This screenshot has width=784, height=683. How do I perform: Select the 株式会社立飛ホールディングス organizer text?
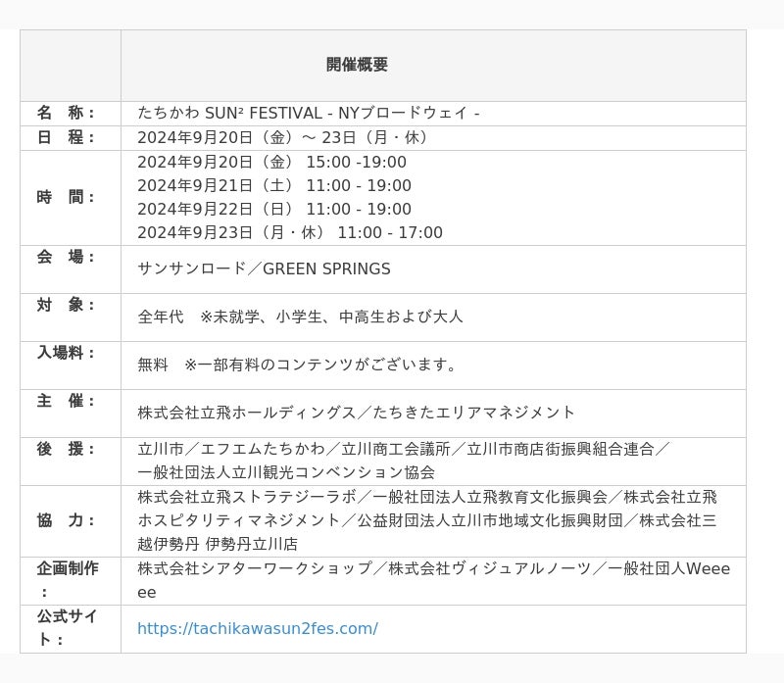[356, 413]
